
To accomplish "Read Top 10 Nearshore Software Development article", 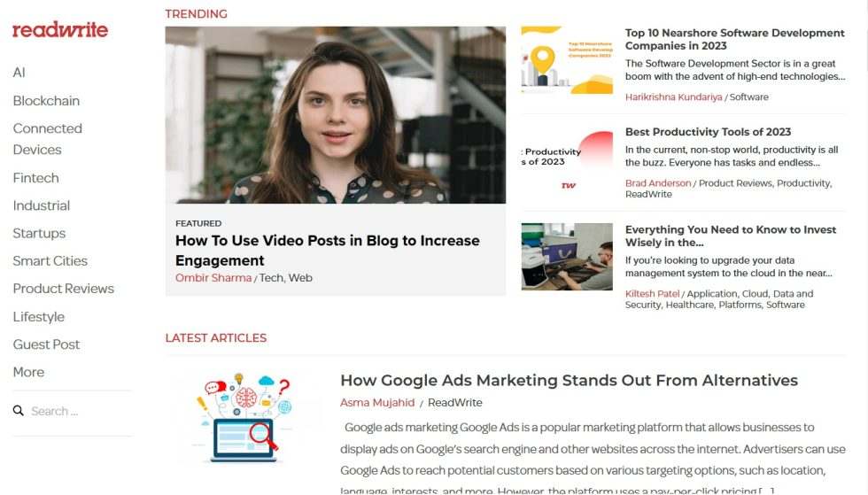I will [x=734, y=39].
